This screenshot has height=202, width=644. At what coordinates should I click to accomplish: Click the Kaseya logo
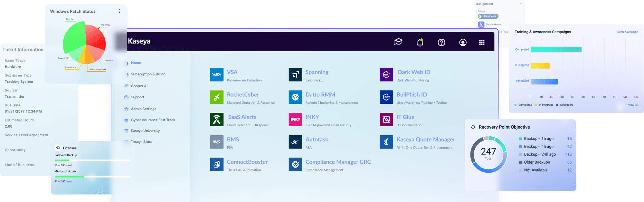coord(139,41)
